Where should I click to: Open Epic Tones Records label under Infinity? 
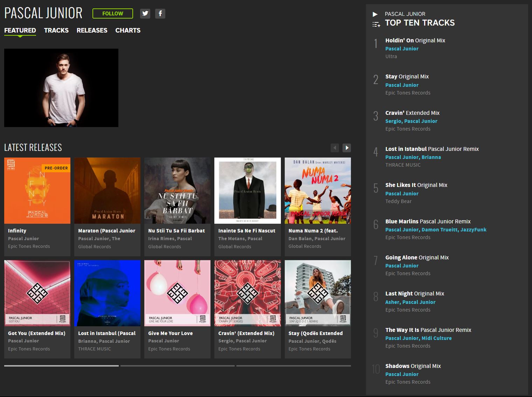[x=29, y=246]
